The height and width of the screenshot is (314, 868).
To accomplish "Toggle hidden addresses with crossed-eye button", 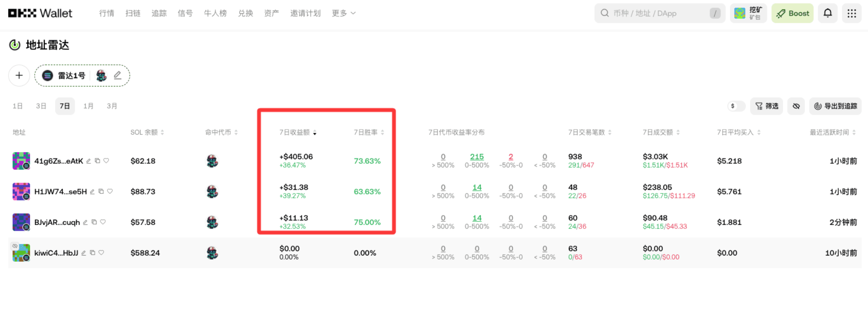I will [x=796, y=106].
